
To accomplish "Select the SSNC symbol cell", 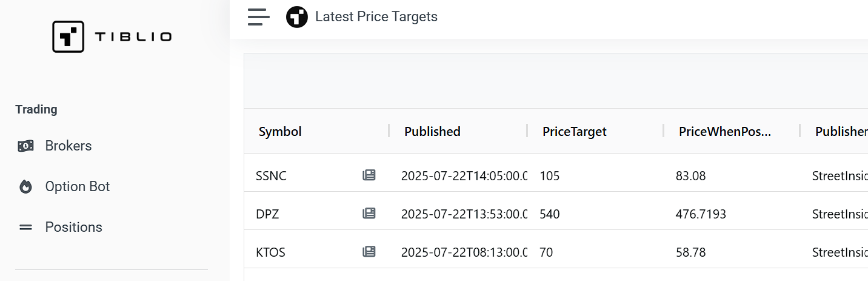I will point(272,176).
